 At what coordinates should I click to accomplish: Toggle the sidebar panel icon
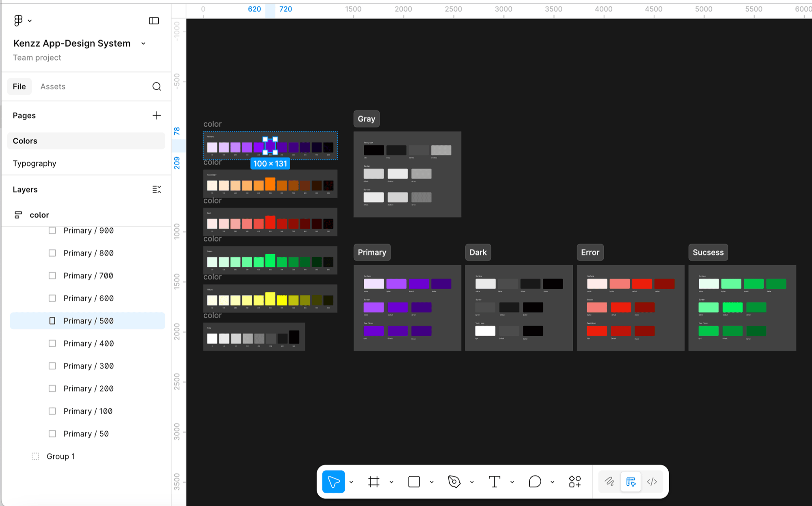[x=154, y=21]
